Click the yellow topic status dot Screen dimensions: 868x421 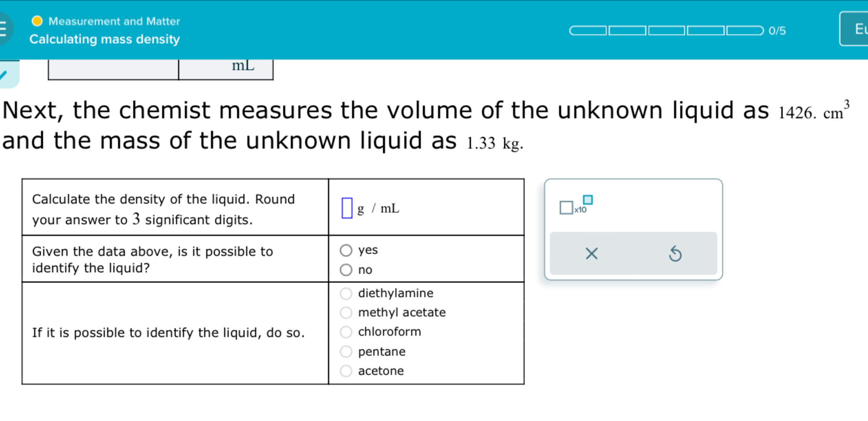[x=37, y=21]
